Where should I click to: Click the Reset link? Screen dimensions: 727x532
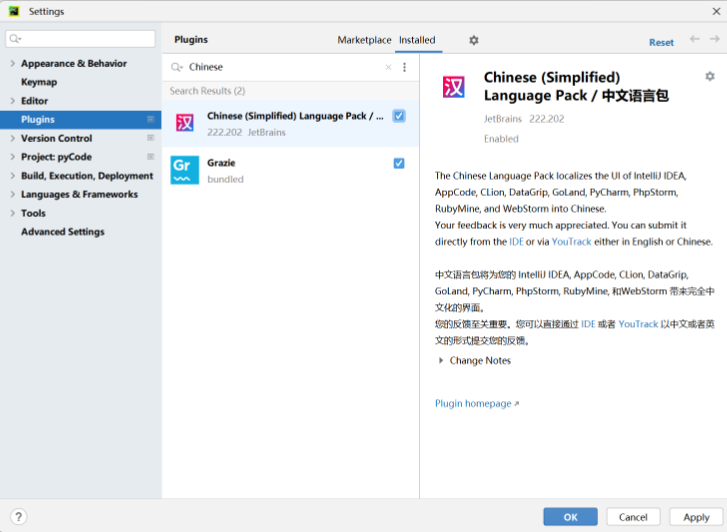pyautogui.click(x=661, y=43)
